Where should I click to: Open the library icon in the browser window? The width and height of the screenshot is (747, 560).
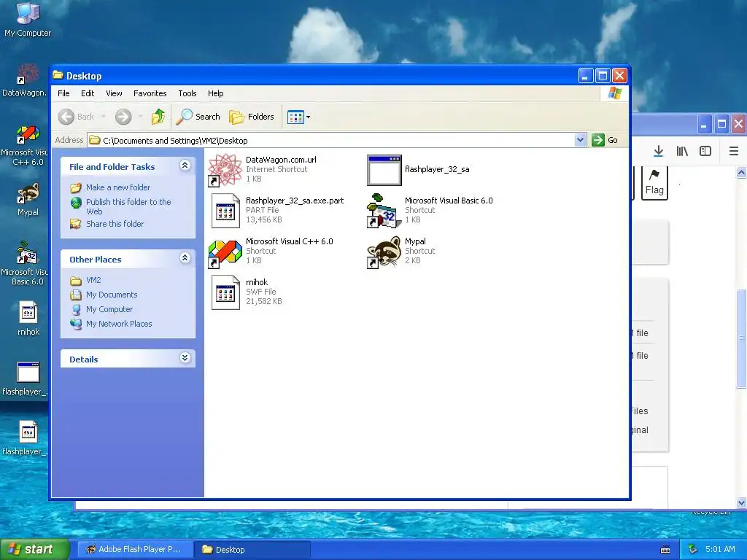coord(682,152)
